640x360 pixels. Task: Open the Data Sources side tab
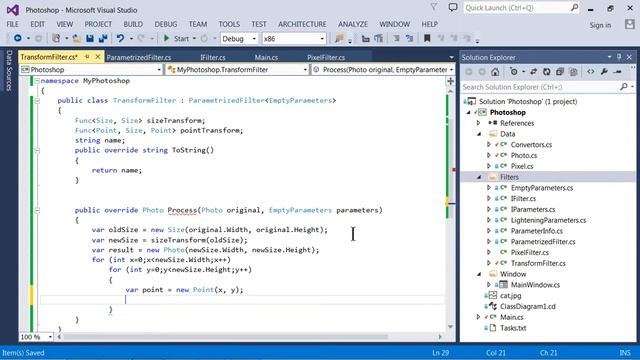point(9,71)
